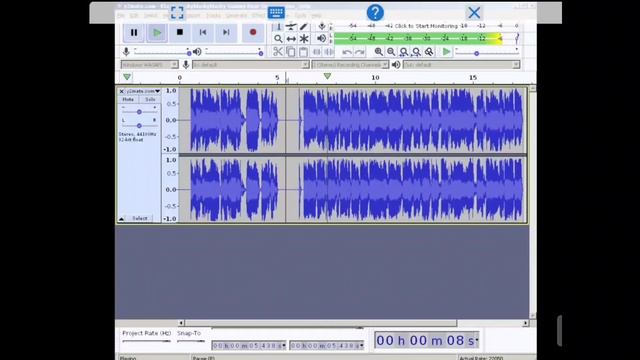The image size is (640, 360).
Task: Click the horizontal scrollbar thumb
Action: [x=321, y=323]
